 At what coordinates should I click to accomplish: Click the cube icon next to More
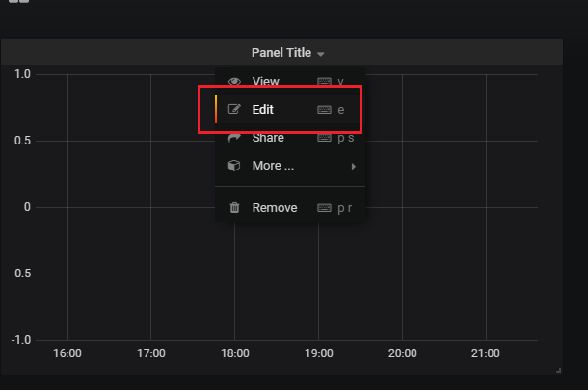234,166
